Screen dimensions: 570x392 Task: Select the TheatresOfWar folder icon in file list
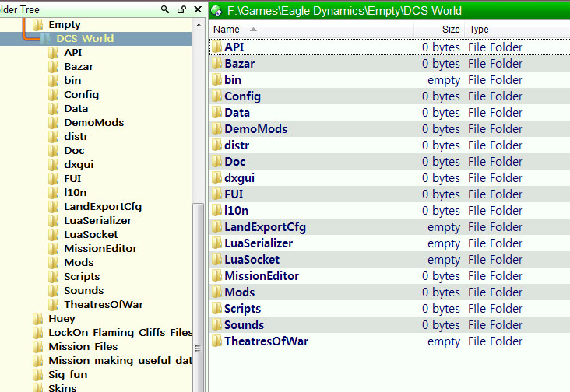click(x=216, y=341)
